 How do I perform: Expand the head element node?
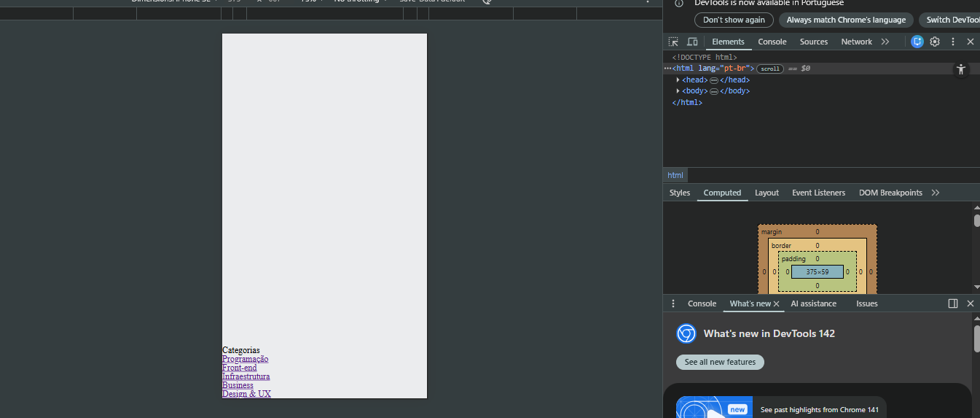[x=678, y=80]
